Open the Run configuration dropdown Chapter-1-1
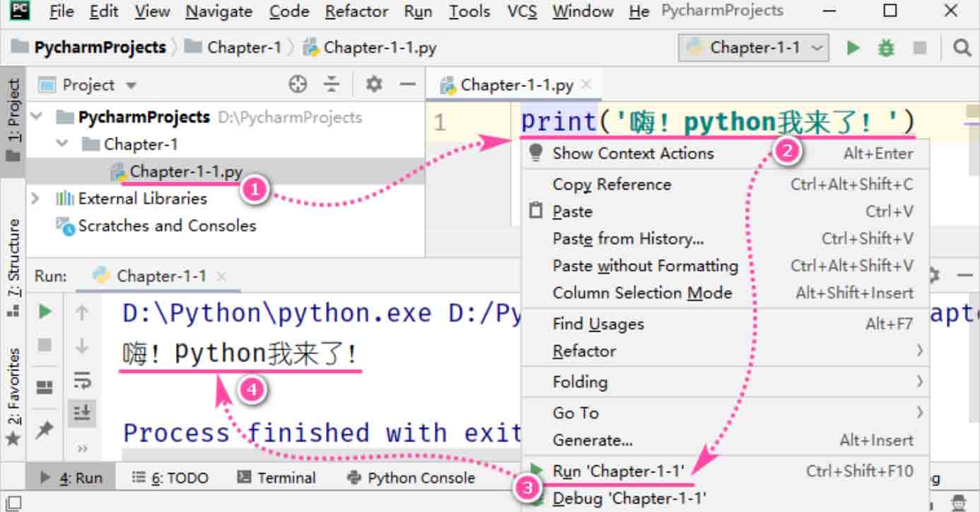 coord(754,47)
